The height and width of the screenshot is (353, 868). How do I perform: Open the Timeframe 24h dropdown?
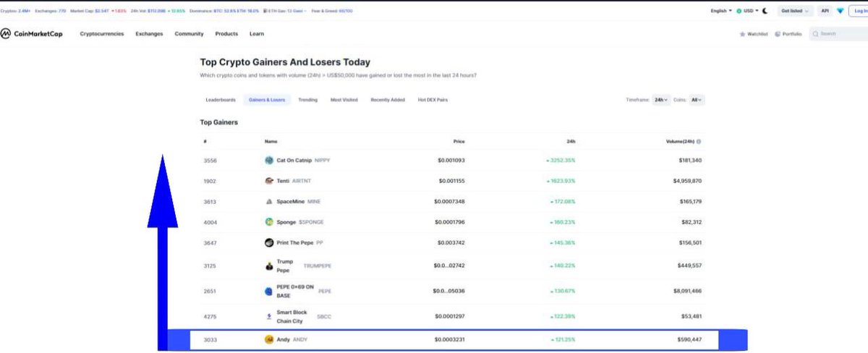[660, 100]
